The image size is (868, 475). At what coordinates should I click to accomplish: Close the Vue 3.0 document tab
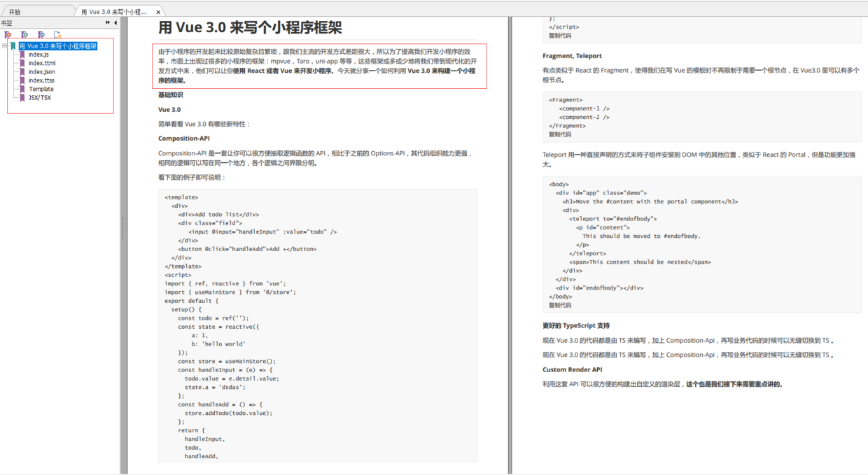point(158,12)
